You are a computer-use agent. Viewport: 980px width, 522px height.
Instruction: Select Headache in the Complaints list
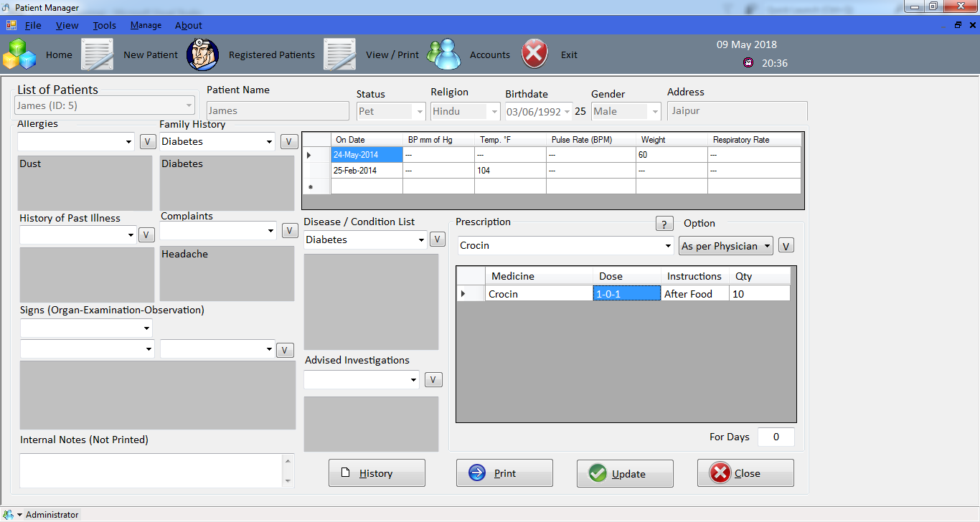click(x=184, y=254)
